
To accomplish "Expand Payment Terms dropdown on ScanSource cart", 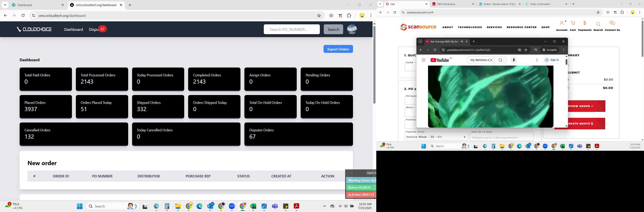I will coord(436,137).
